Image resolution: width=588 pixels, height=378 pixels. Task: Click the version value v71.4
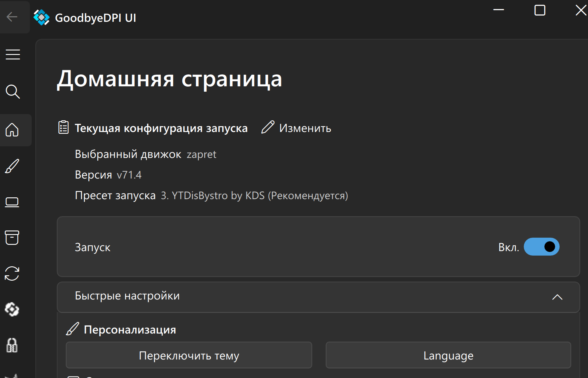pyautogui.click(x=129, y=175)
